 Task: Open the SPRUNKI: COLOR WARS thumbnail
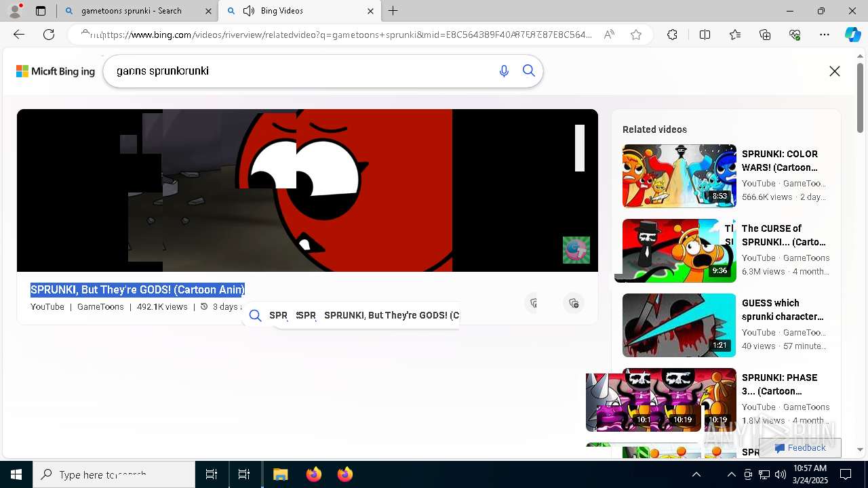point(679,176)
